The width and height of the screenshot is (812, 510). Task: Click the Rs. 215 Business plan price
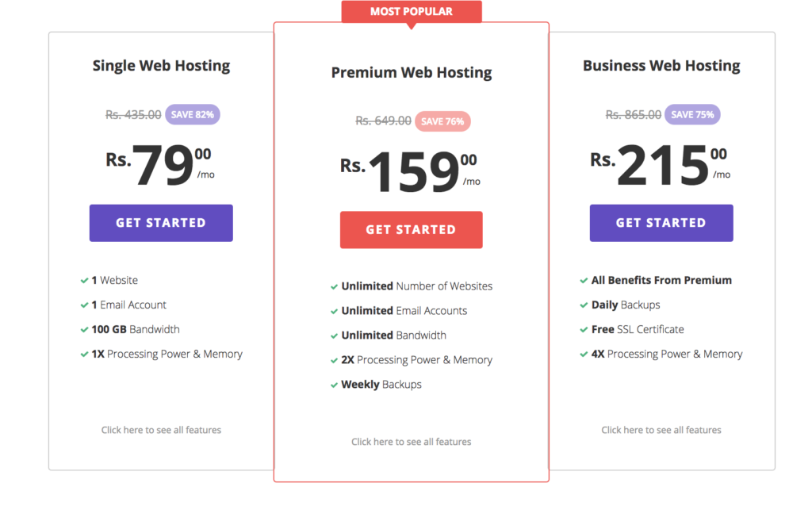[661, 164]
